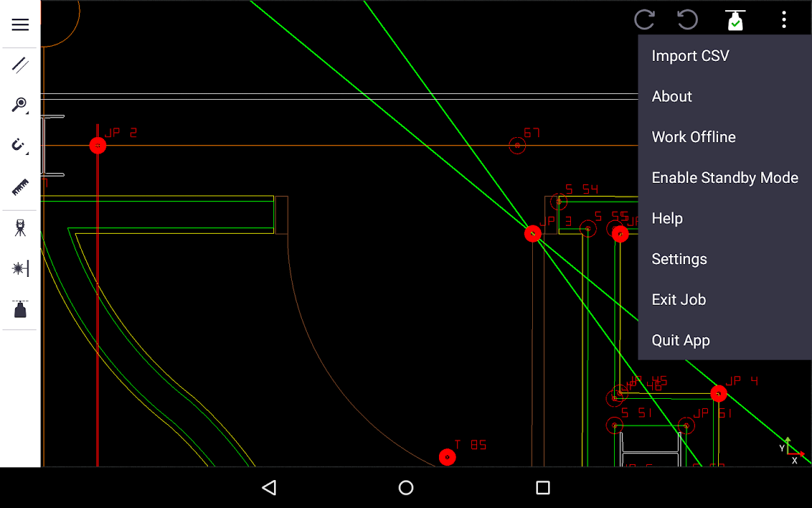This screenshot has height=508, width=812.
Task: Open the hamburger navigation menu
Action: coord(20,25)
